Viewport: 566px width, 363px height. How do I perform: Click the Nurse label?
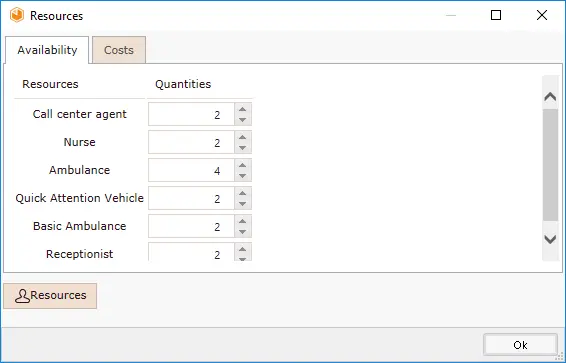(79, 142)
